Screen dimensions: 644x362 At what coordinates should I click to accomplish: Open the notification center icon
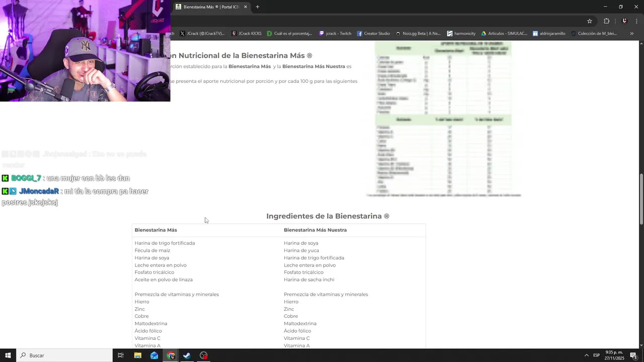point(633,355)
